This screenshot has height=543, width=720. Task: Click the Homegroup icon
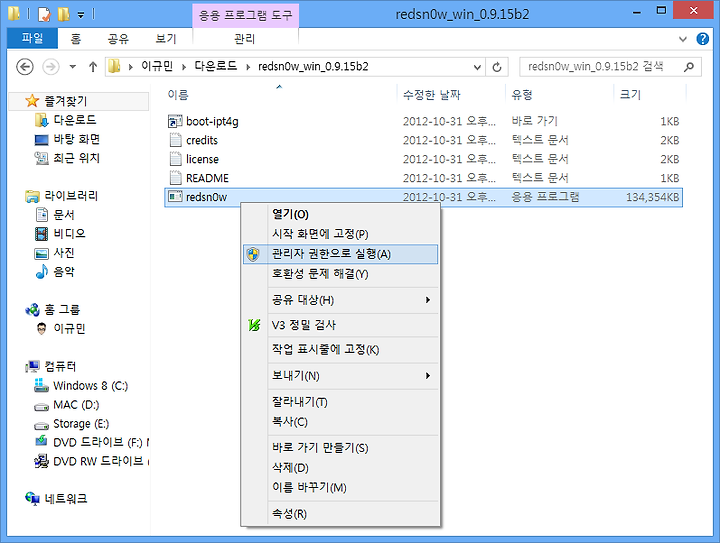(x=32, y=310)
